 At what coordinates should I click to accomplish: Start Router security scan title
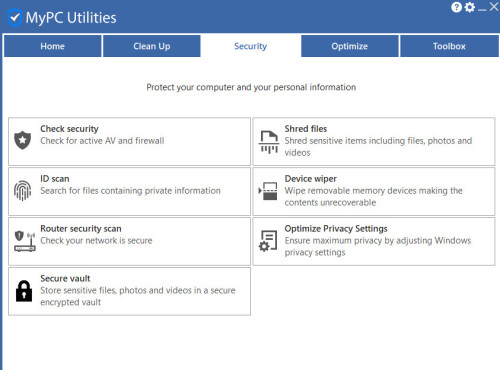pos(81,229)
